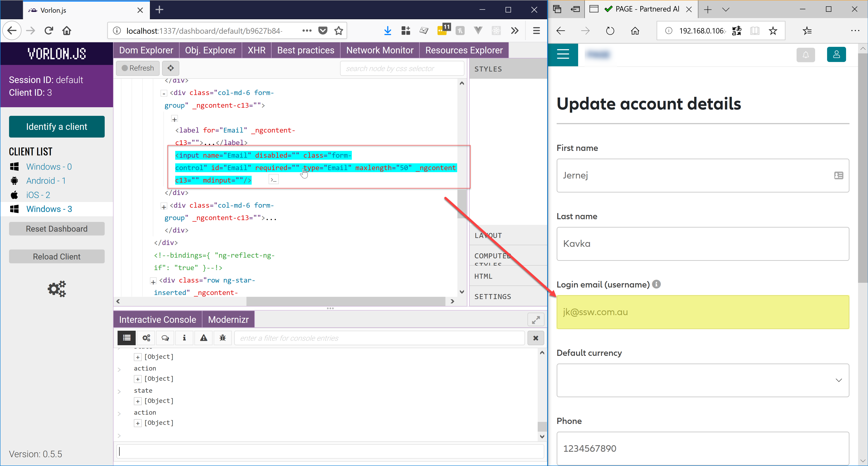This screenshot has width=868, height=466.
Task: Click the Interactive Console tab
Action: [x=157, y=319]
